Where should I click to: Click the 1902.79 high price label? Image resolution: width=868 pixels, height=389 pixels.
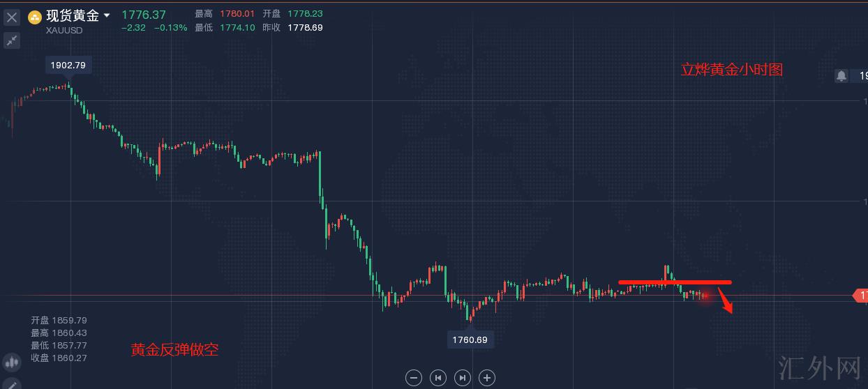point(68,66)
